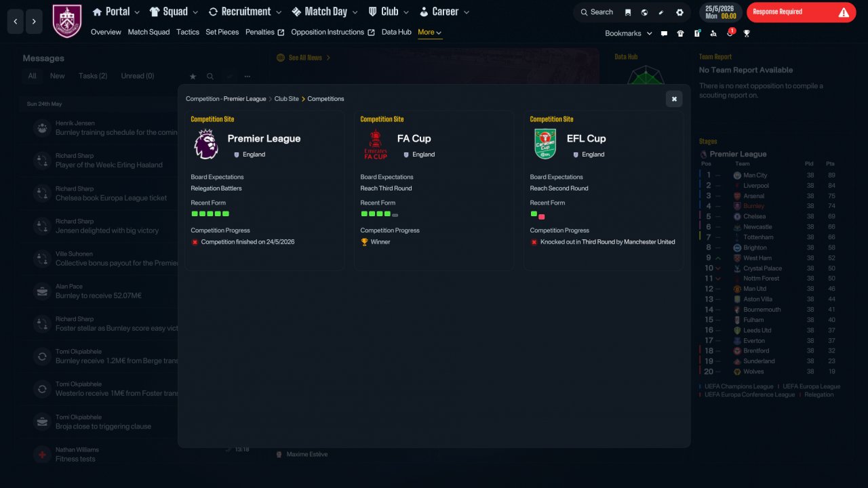Screen dimensions: 868x488
Task: Click Premier League recent form indicators
Action: [x=209, y=213]
